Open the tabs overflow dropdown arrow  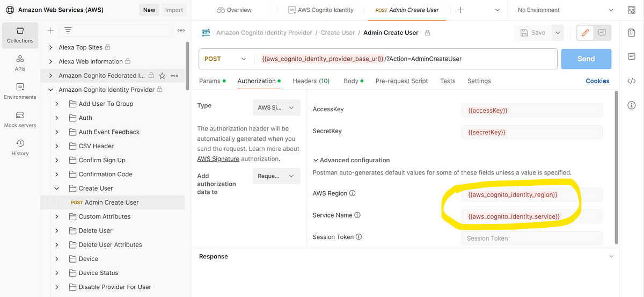click(497, 10)
